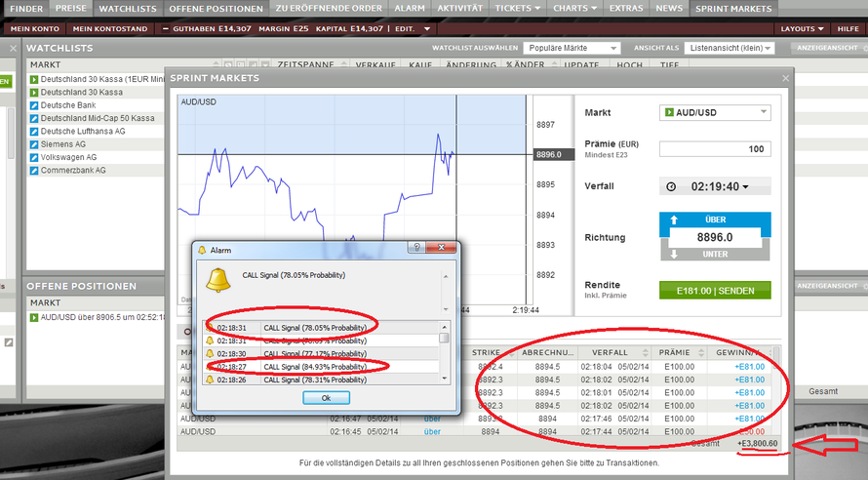This screenshot has height=480, width=868.
Task: Click blue icon beside Volkswagen AG
Action: click(x=34, y=157)
